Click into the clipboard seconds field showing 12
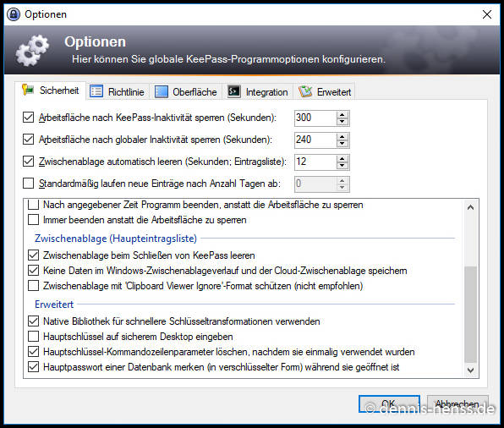 click(x=315, y=162)
